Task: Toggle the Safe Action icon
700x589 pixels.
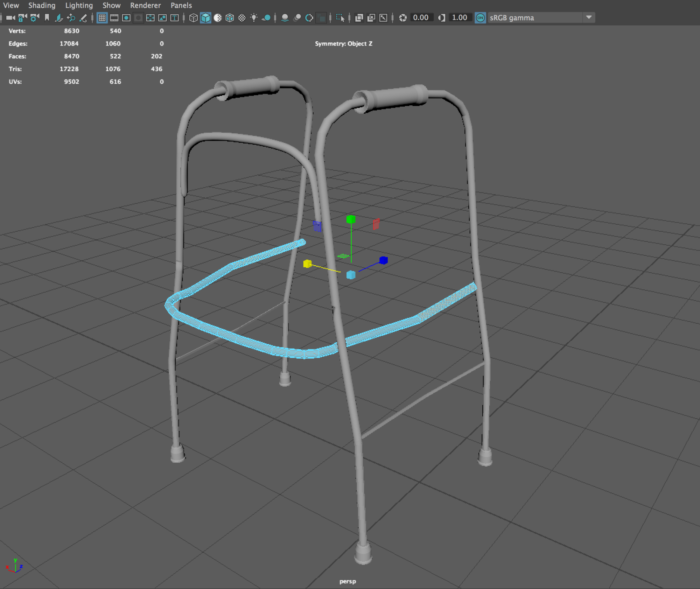Action: point(162,17)
